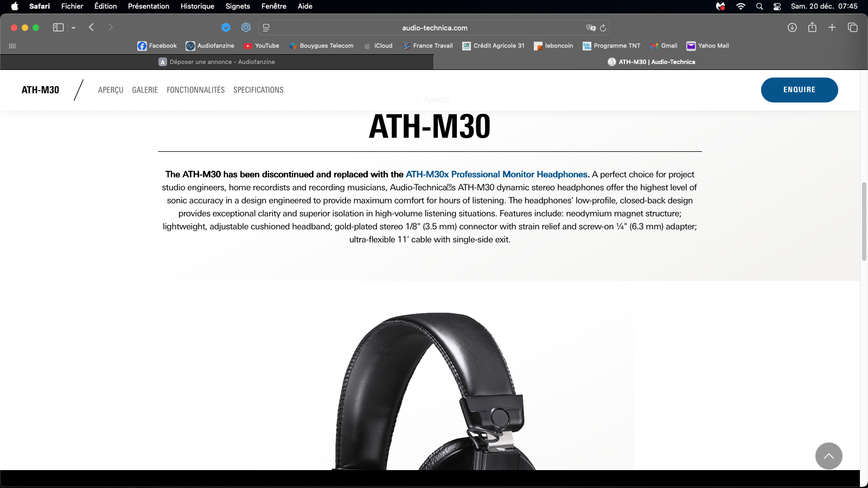Open the Crédit Agricole 31 bookmark

493,46
